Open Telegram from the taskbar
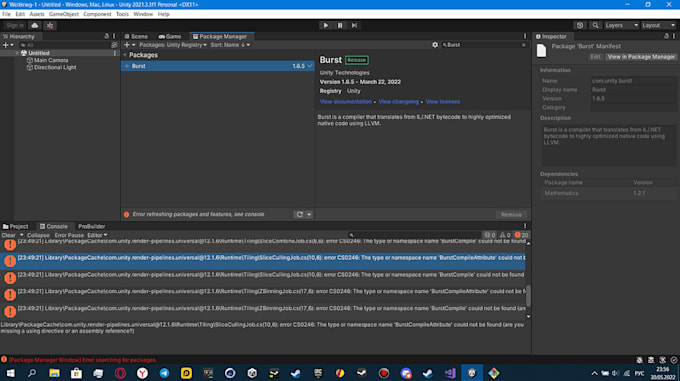The image size is (680, 381). click(164, 373)
